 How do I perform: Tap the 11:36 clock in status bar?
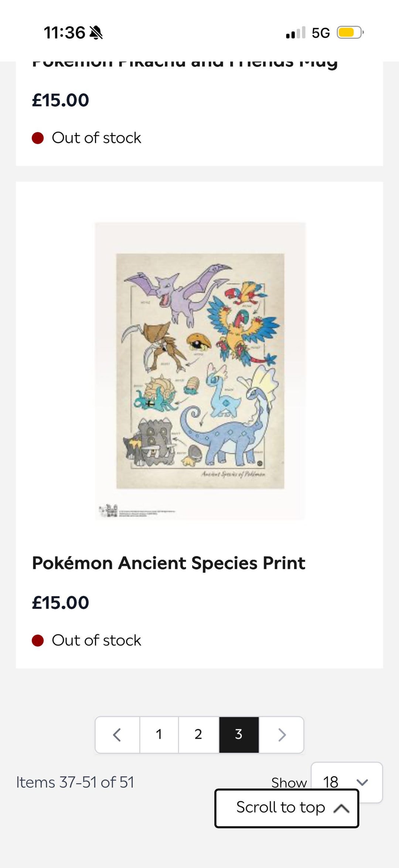64,33
